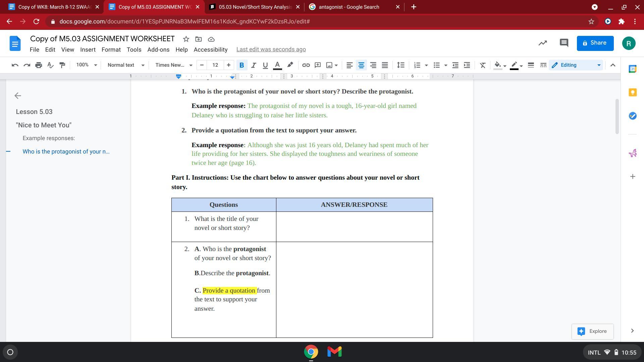Open line spacing options
The height and width of the screenshot is (362, 644).
pyautogui.click(x=400, y=65)
